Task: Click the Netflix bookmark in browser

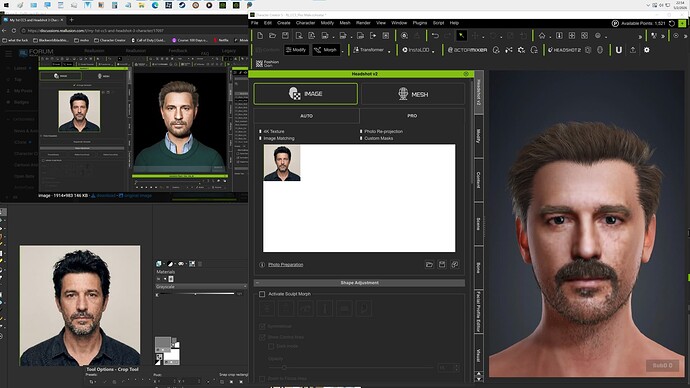Action: (220, 40)
